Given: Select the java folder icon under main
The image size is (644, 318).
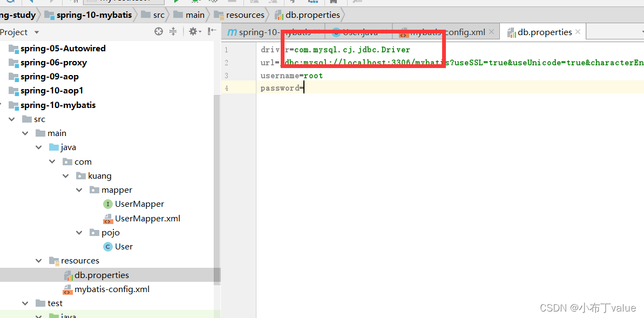Looking at the screenshot, I should 54,147.
